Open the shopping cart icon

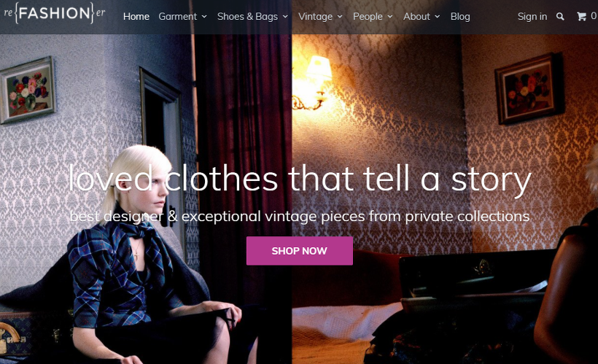(x=581, y=16)
